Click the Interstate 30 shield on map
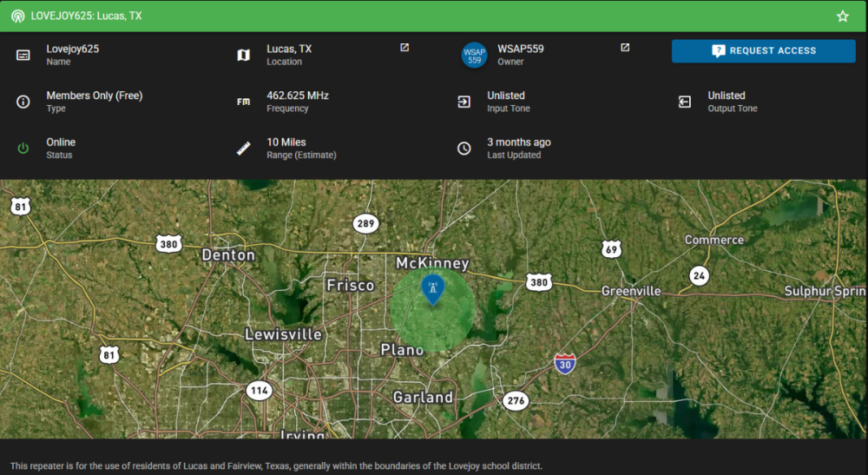868x475 pixels. click(565, 364)
